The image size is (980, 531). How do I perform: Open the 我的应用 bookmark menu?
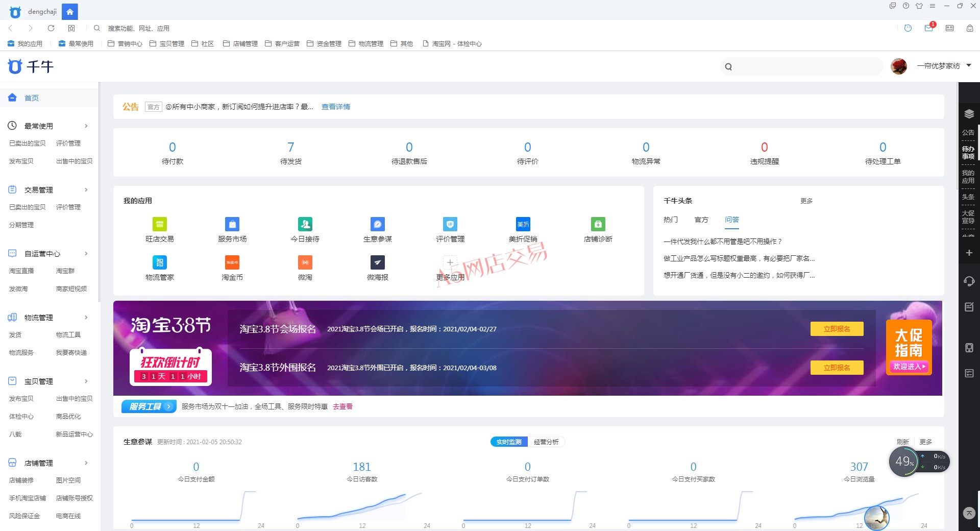click(25, 43)
